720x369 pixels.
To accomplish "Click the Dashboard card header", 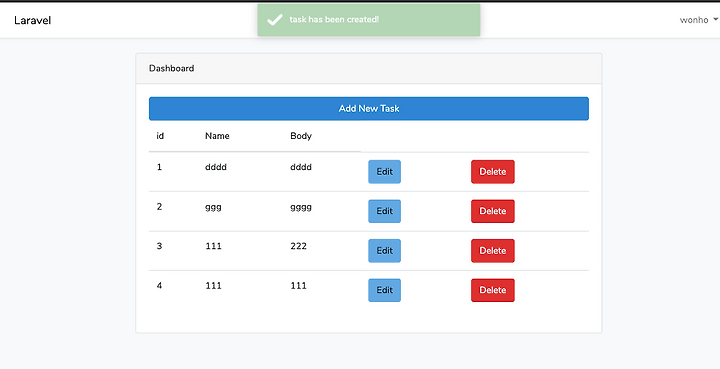I will pyautogui.click(x=369, y=68).
